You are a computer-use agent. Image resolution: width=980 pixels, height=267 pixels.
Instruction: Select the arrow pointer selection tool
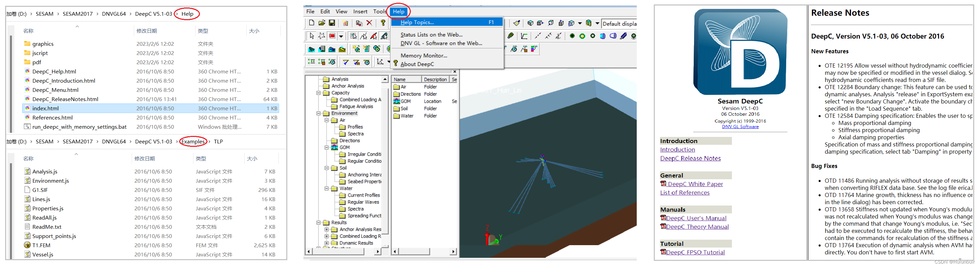[x=312, y=36]
